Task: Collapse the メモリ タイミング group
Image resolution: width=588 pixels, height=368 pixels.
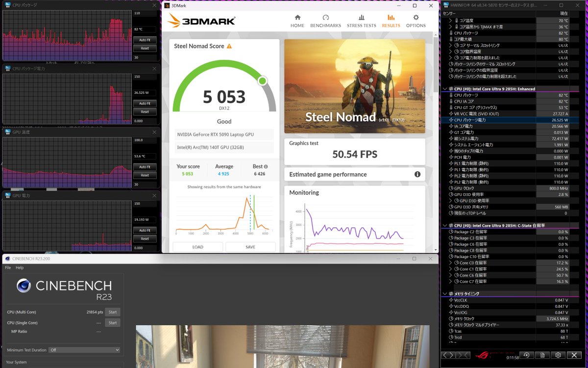Action: pyautogui.click(x=445, y=293)
